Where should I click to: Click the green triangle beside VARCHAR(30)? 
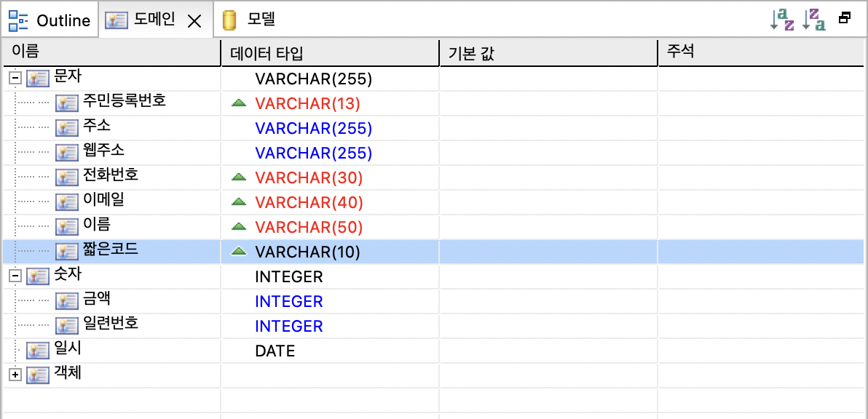[239, 177]
